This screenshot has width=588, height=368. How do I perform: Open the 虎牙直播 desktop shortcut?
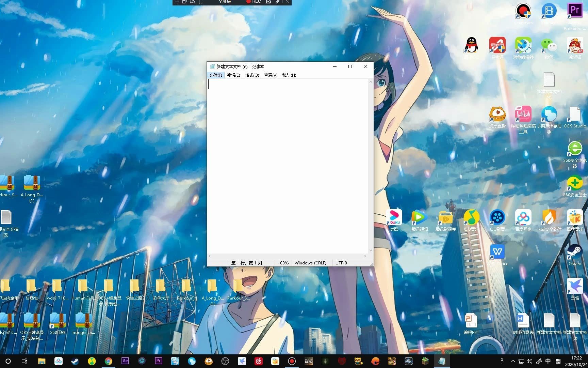point(497,117)
